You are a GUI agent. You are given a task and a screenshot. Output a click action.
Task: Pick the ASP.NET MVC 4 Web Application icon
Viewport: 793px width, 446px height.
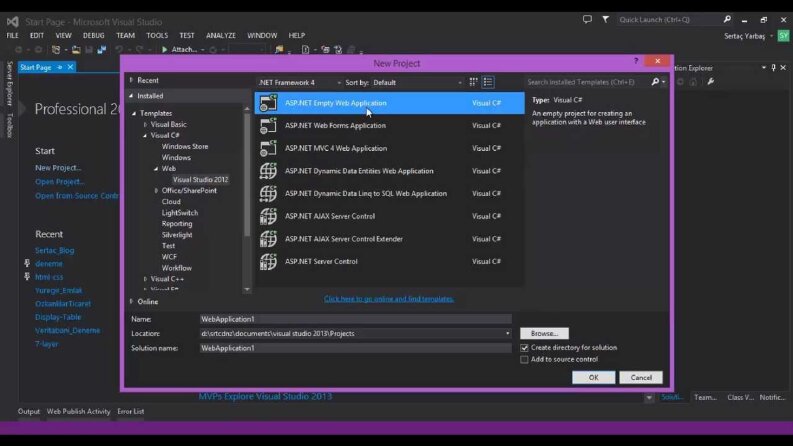coord(268,148)
